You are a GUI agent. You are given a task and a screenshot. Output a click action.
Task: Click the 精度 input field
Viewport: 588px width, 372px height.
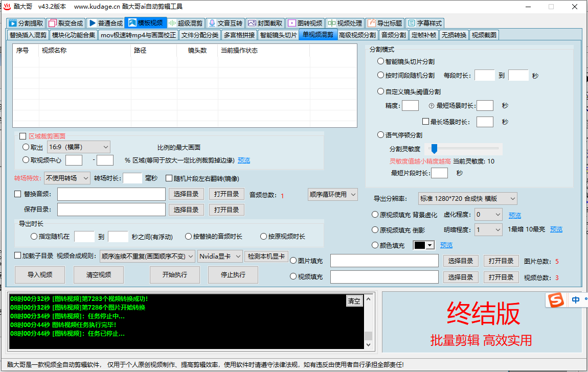pos(410,106)
